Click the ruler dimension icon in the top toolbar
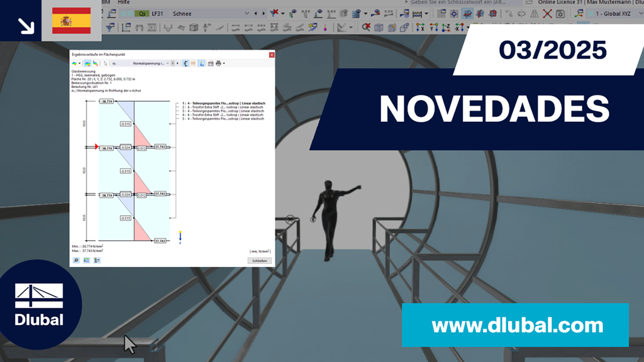Image resolution: width=644 pixels, height=362 pixels. pos(417,14)
